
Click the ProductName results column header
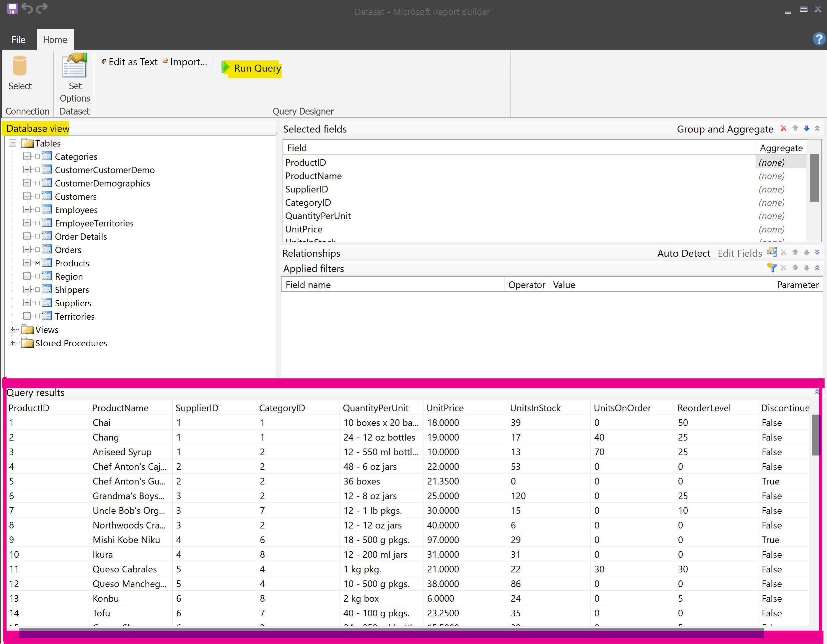[130, 408]
